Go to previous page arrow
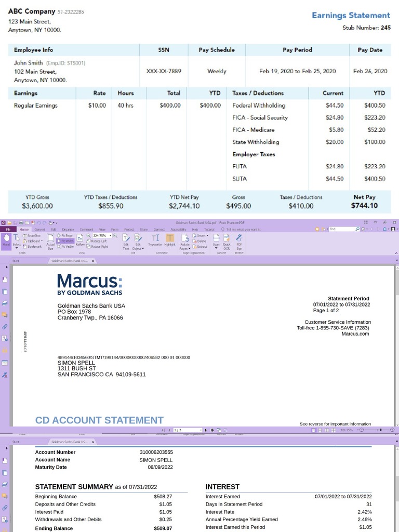This screenshot has height=532, width=399. pos(169,430)
